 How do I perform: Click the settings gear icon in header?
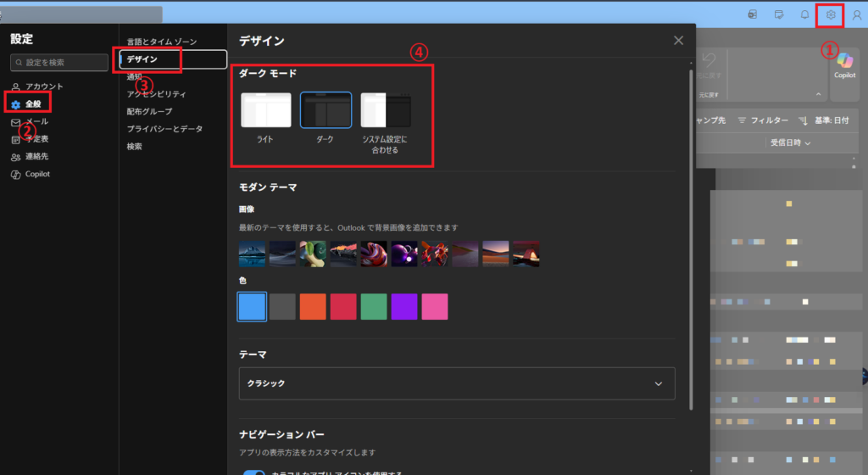831,14
